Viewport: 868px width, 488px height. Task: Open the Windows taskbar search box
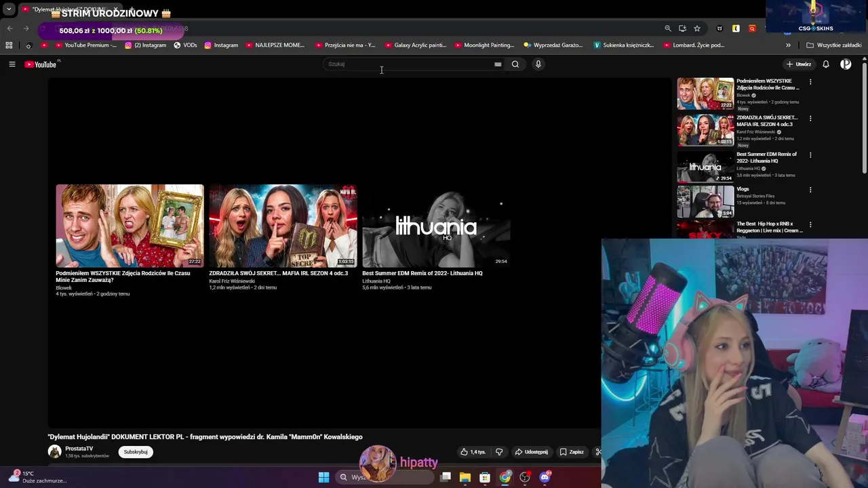tap(384, 477)
